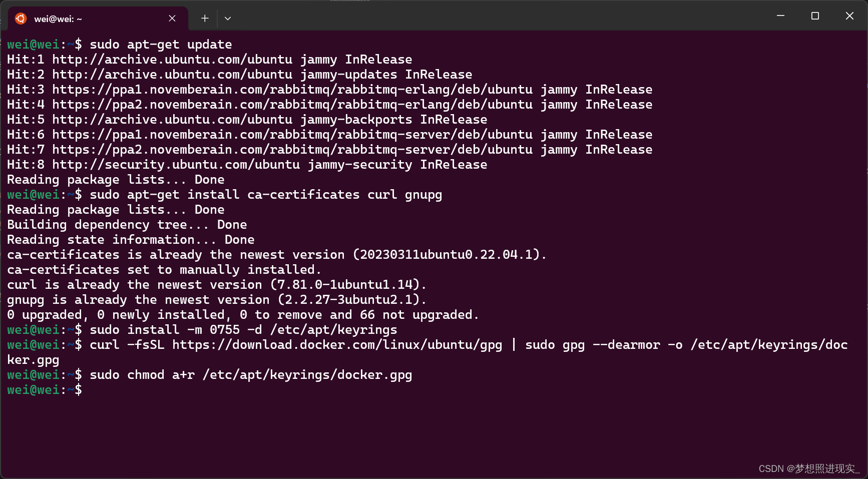Click the 'Building dependency tree... Done' line
The width and height of the screenshot is (868, 479).
(x=127, y=225)
